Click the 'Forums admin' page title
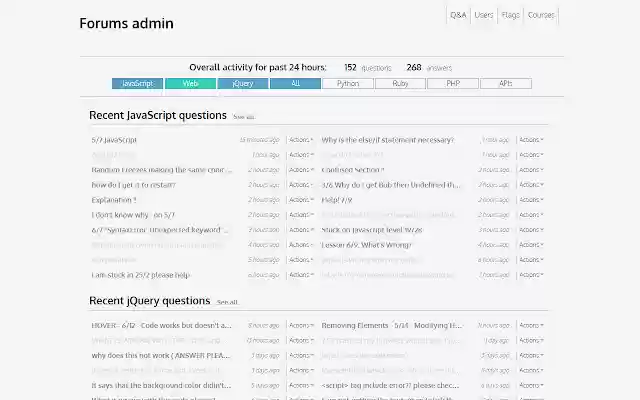 [127, 23]
